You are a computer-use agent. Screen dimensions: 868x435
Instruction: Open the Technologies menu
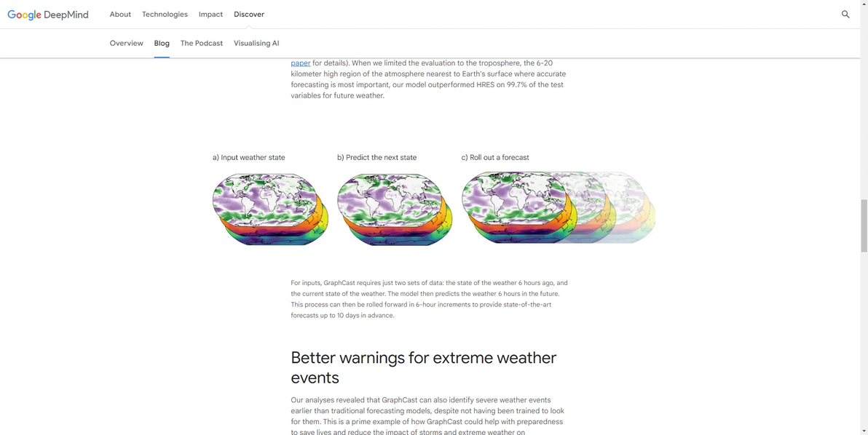tap(165, 15)
